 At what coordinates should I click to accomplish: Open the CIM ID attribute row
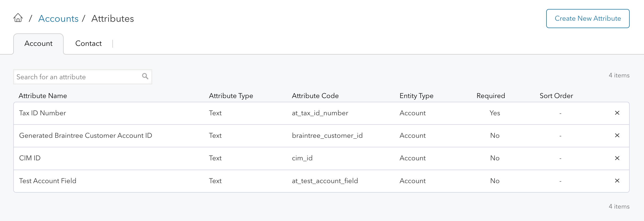[x=30, y=158]
